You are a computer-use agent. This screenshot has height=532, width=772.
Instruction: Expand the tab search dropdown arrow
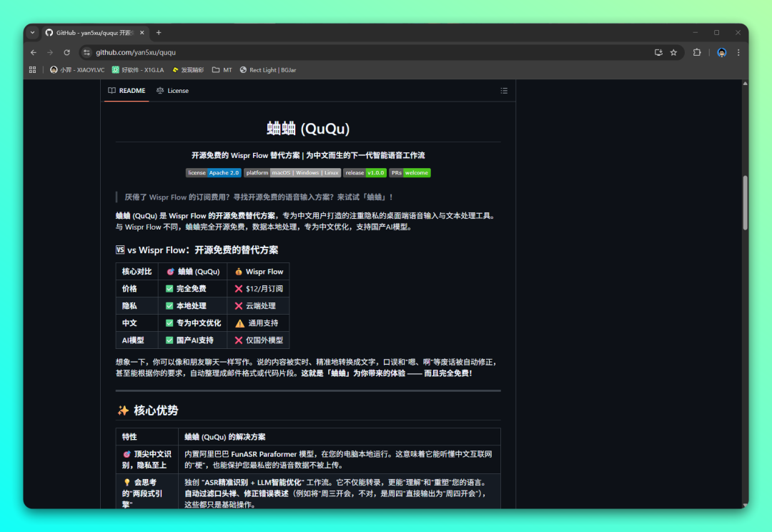32,33
